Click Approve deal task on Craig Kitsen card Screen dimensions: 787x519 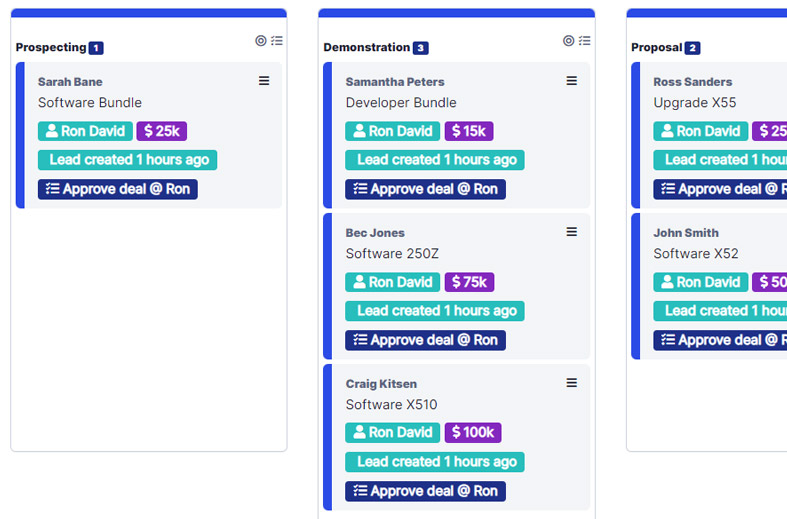click(x=426, y=491)
